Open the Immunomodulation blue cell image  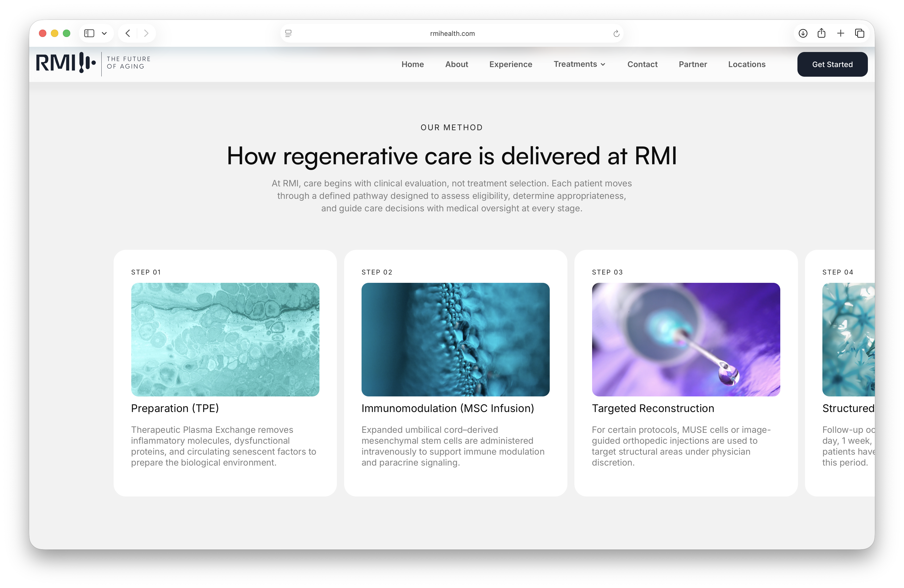point(455,339)
